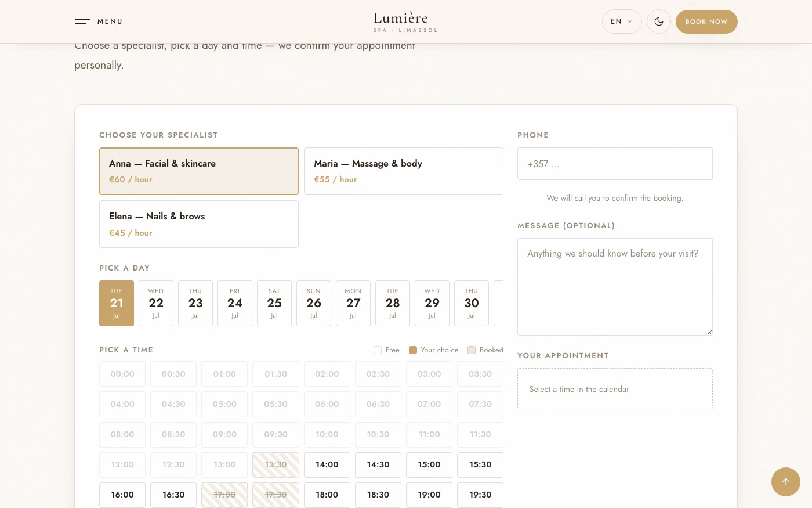Focus the phone number field

click(615, 164)
